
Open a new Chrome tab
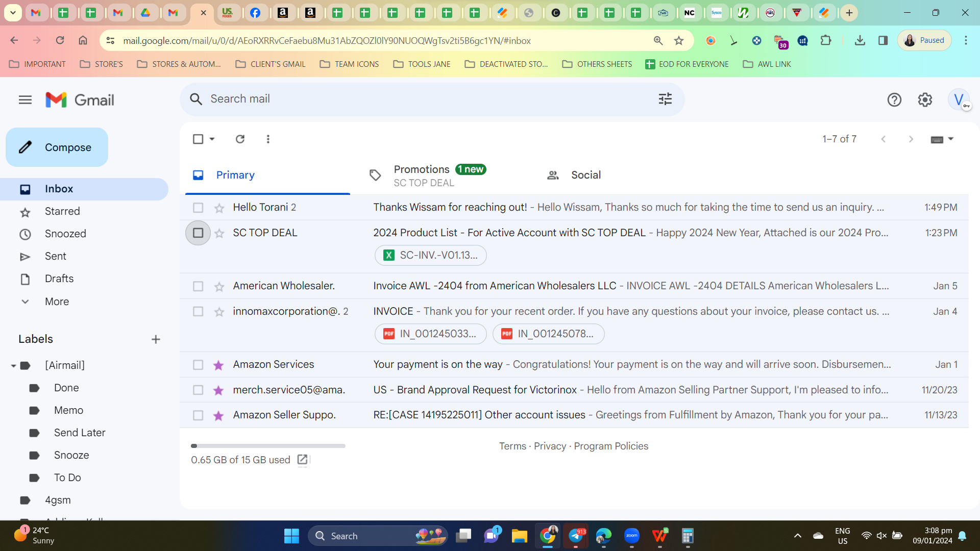coord(849,13)
